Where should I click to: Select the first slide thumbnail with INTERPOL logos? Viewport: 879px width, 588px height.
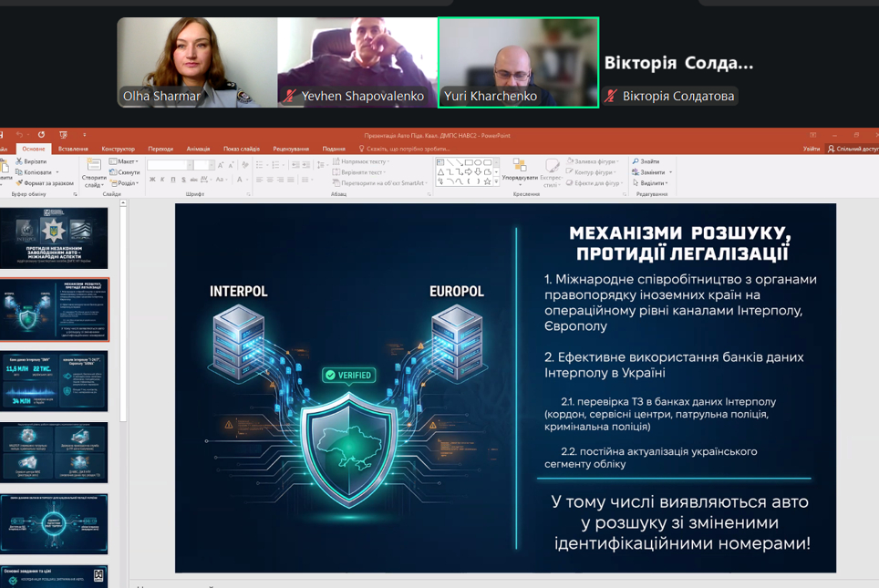coord(54,238)
